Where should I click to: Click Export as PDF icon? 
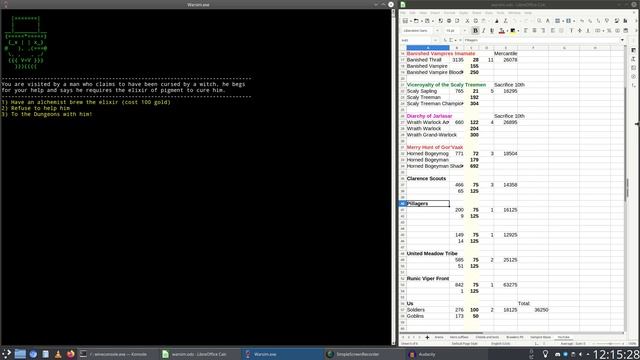pos(440,21)
